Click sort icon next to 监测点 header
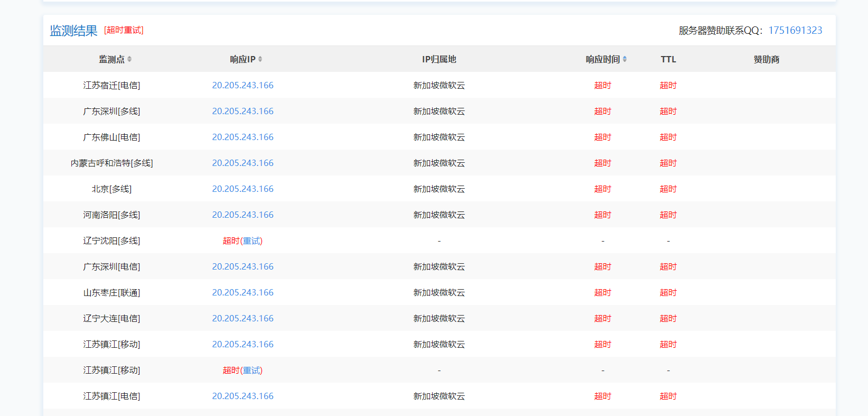Screen dimensions: 868x416 (129, 59)
